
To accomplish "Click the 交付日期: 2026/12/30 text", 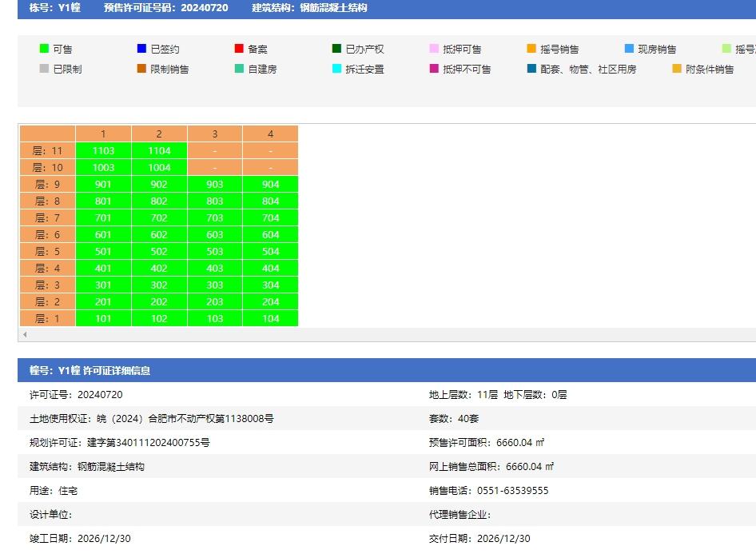I will pos(479,539).
